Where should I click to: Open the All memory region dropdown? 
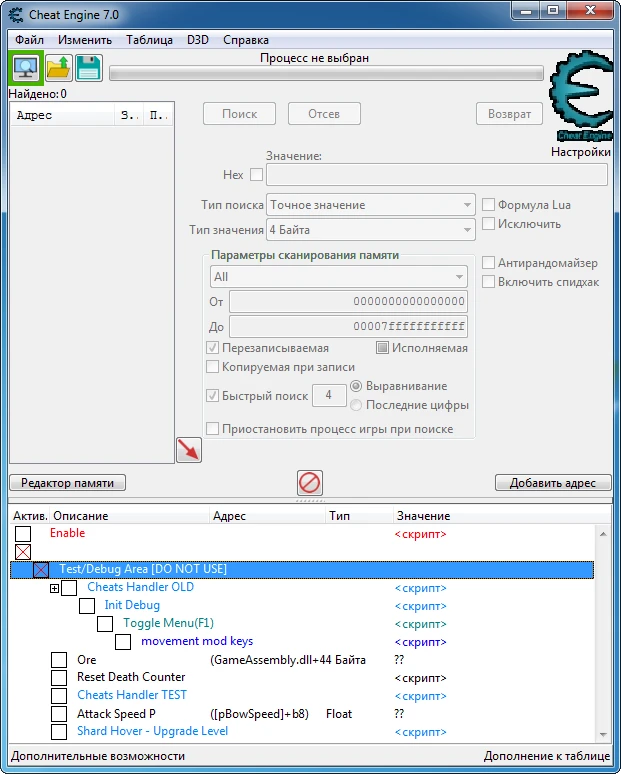tap(339, 277)
